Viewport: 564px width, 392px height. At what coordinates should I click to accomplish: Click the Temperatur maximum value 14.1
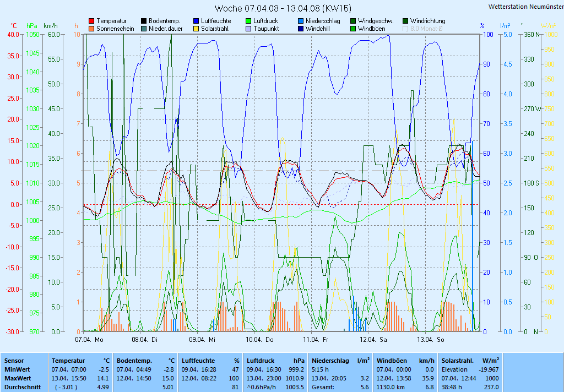[103, 378]
